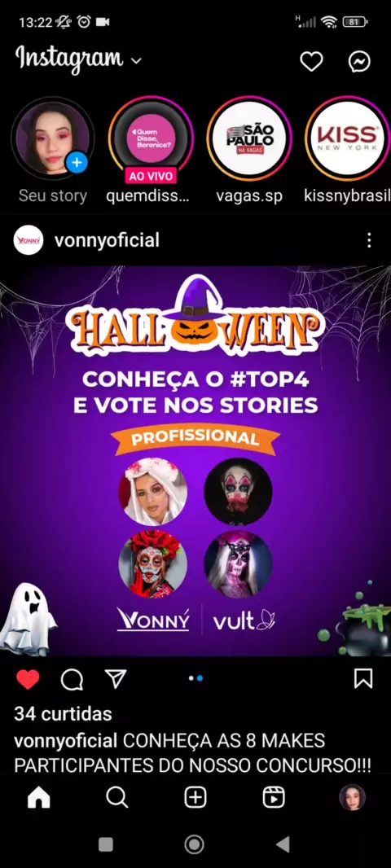Open the vonnyoficial username in post header

[x=107, y=240]
